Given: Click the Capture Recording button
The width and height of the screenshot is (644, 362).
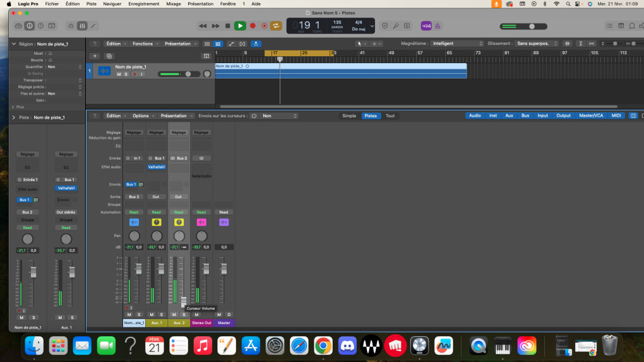Looking at the screenshot, I should coord(264,26).
